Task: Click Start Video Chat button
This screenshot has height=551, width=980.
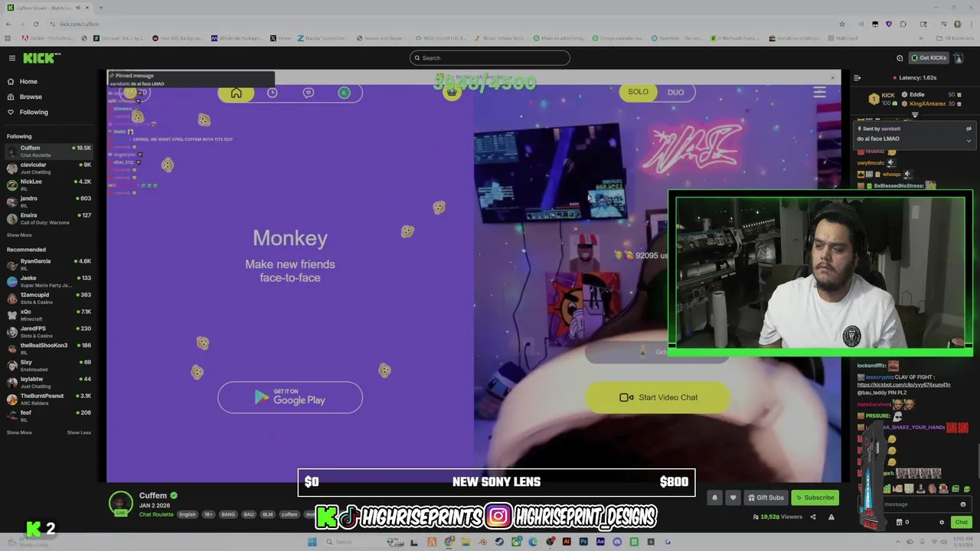Action: click(658, 397)
